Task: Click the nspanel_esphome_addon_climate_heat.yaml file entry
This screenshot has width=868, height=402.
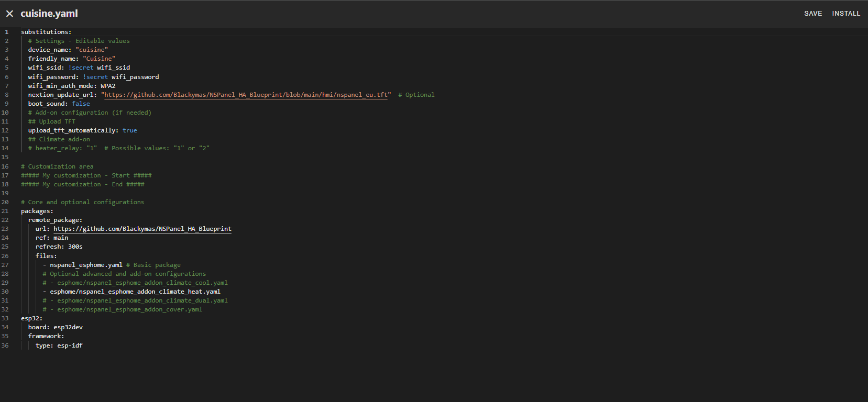Action: coord(135,292)
